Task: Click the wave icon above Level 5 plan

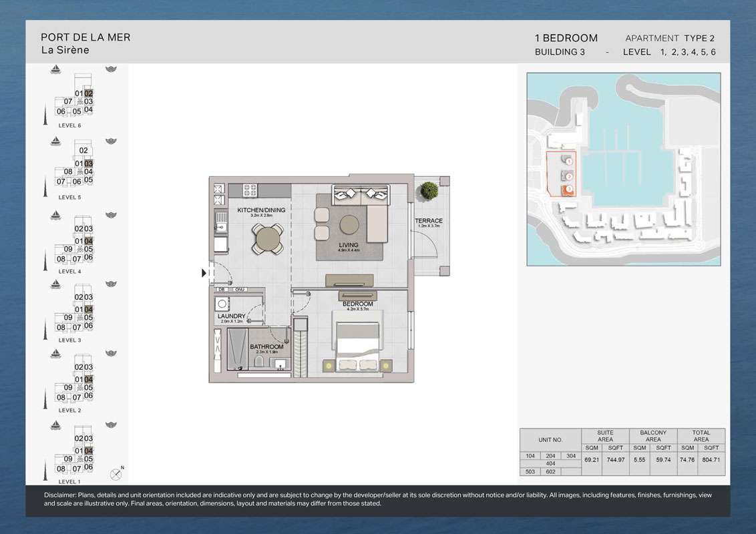Action: [x=112, y=142]
